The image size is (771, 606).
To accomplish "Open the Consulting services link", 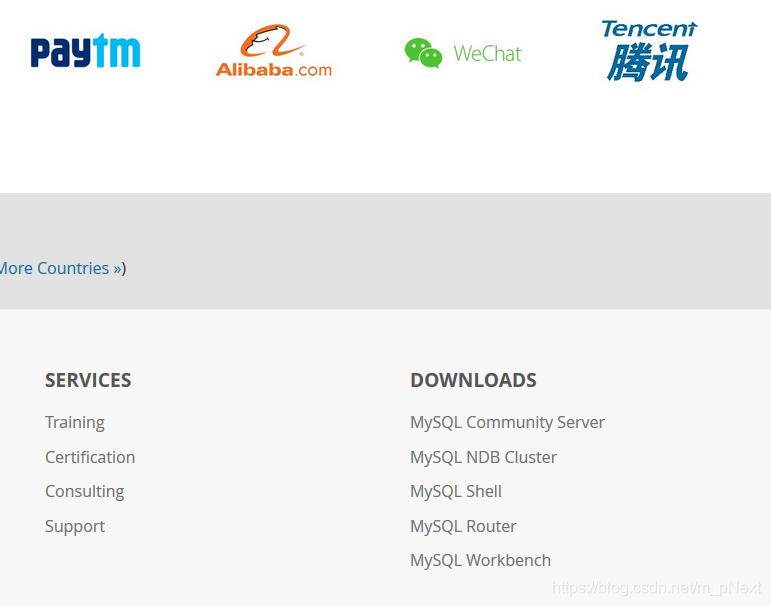I will tap(85, 491).
